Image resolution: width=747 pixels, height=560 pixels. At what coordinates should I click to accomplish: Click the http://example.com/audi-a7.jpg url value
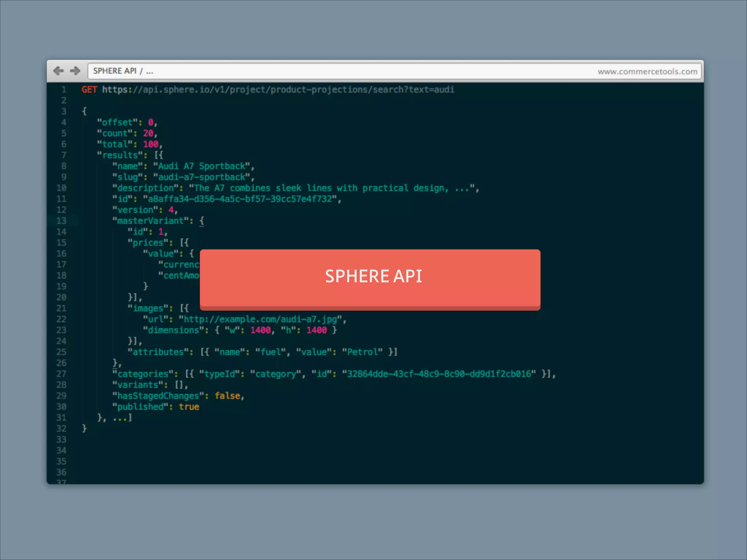(x=260, y=319)
